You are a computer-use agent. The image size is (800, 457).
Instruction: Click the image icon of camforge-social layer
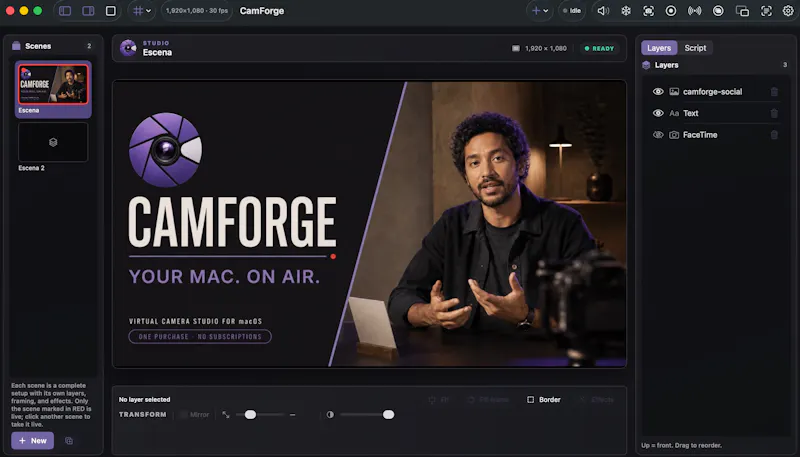[x=674, y=92]
